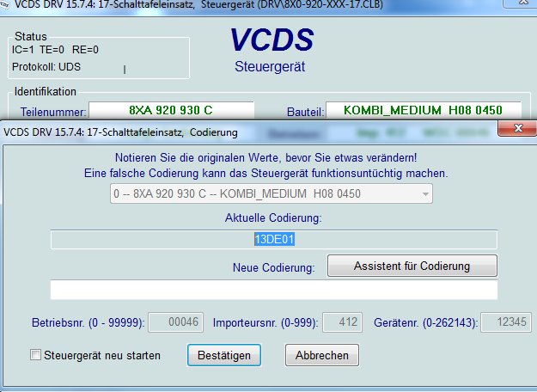Screen dimensions: 537x392
Task: Click the 'Identifikation' group label
Action: coord(46,91)
